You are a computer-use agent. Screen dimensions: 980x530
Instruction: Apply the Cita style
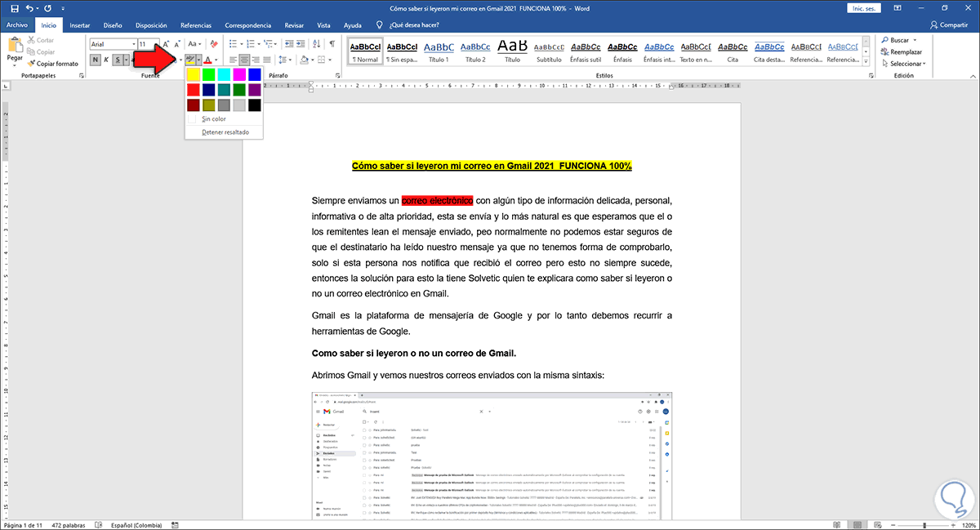733,52
